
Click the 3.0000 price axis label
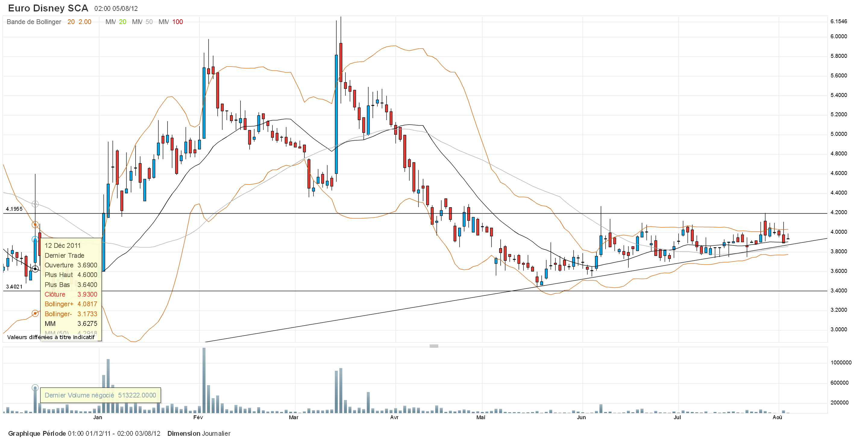[x=839, y=329]
